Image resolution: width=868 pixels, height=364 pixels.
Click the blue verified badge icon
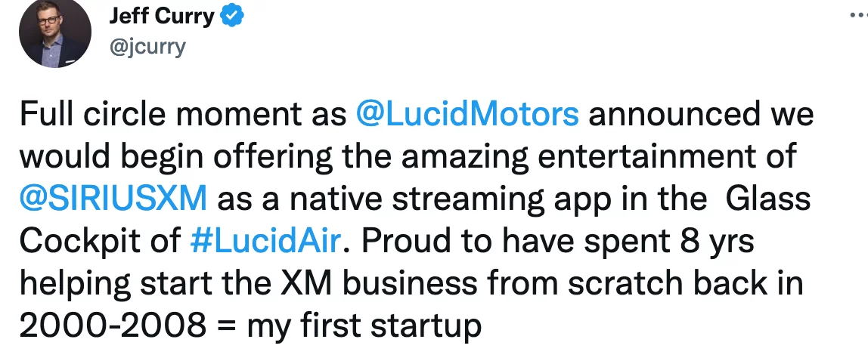pyautogui.click(x=233, y=17)
